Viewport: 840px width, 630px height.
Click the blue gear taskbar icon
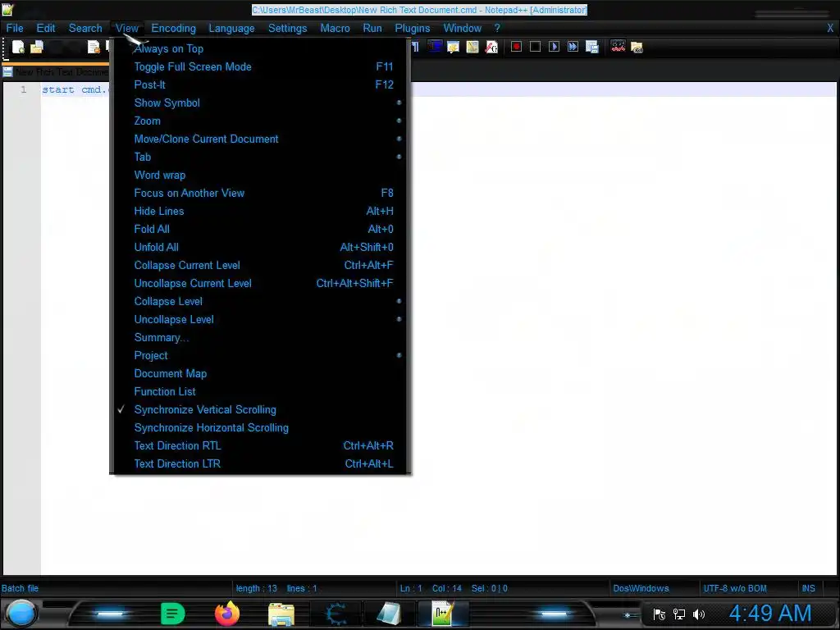tap(336, 614)
